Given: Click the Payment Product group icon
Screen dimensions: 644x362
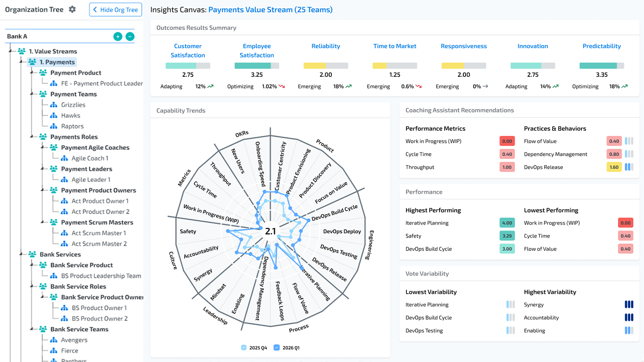Looking at the screenshot, I should [43, 73].
